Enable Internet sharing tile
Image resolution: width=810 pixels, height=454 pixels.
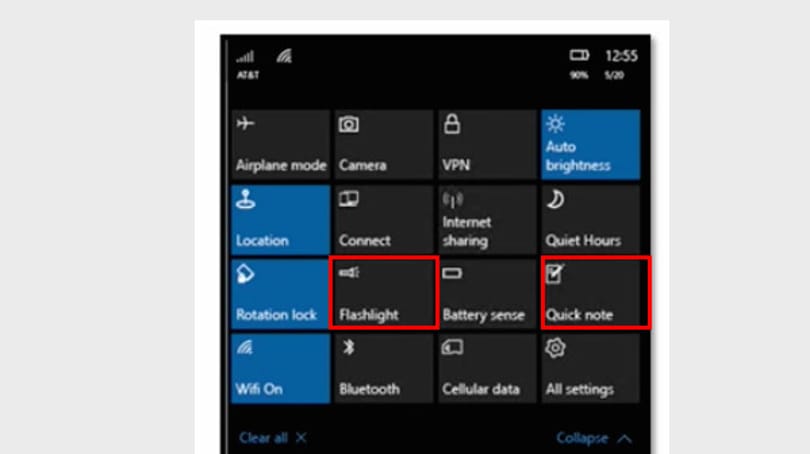[487, 220]
